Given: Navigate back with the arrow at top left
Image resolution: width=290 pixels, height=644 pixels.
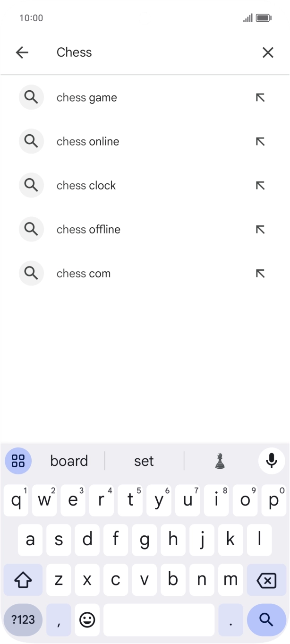Looking at the screenshot, I should (22, 52).
